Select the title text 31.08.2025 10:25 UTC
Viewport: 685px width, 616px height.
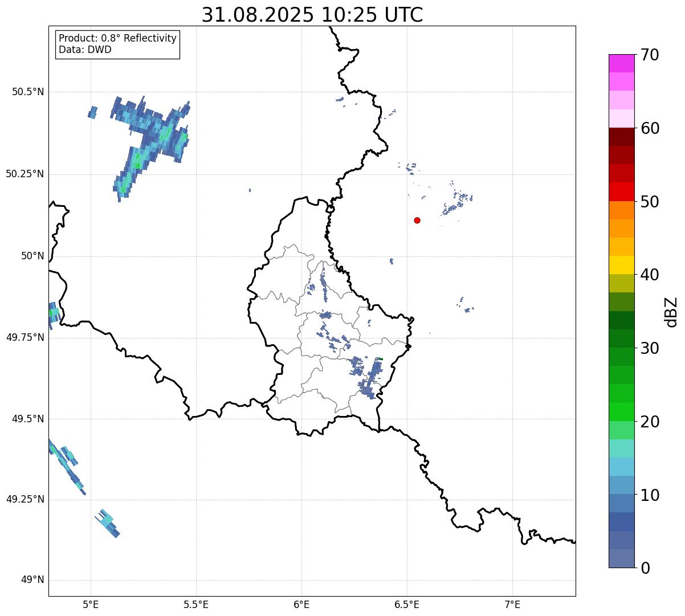(x=312, y=15)
